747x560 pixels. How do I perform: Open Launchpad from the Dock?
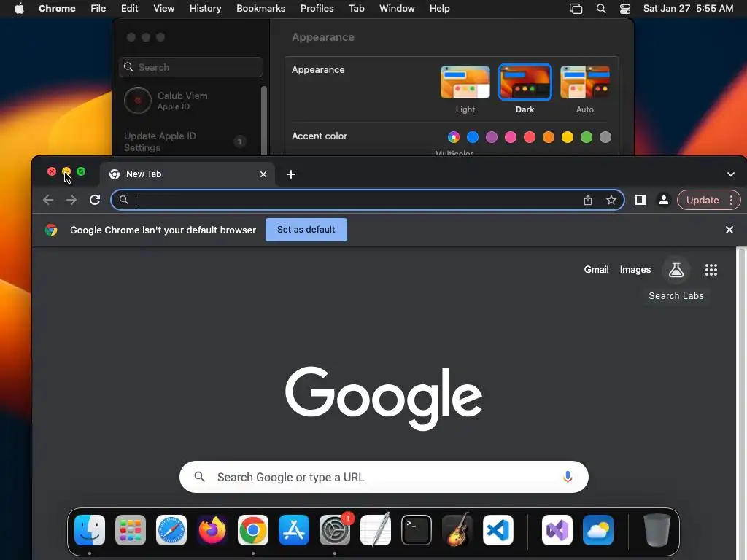tap(131, 530)
